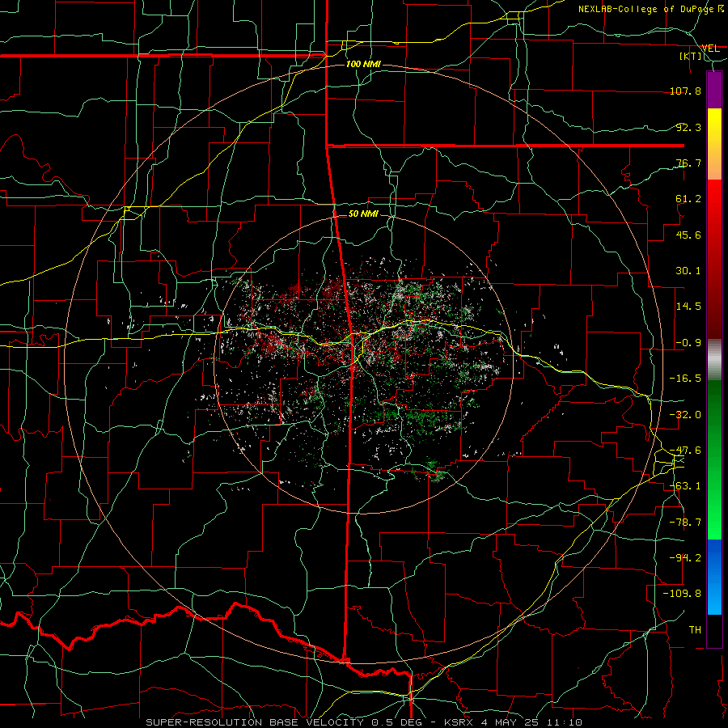This screenshot has width=728, height=728.
Task: Click the '100 NMI' range ring label
Action: click(363, 64)
